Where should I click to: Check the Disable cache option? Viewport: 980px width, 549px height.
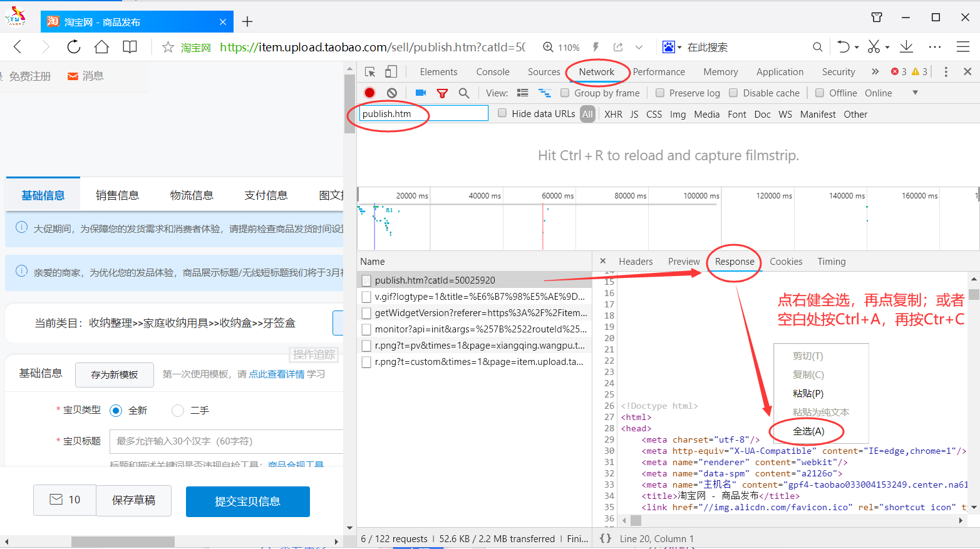(x=733, y=93)
